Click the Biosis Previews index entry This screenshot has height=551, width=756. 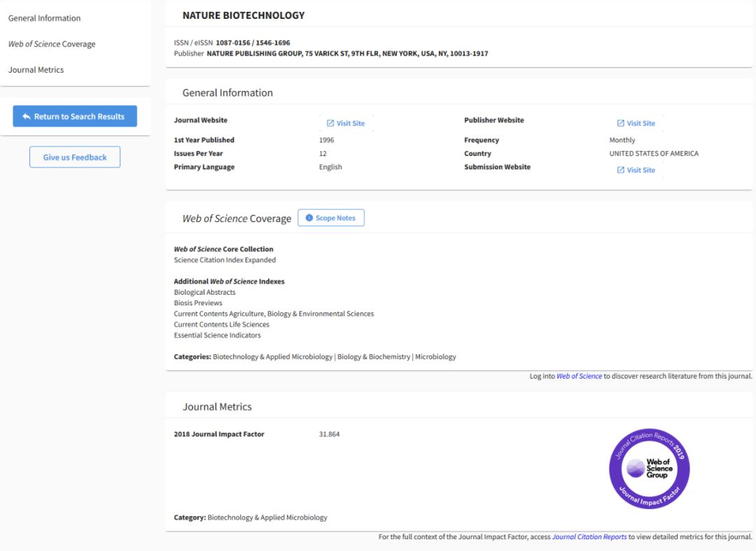point(197,303)
